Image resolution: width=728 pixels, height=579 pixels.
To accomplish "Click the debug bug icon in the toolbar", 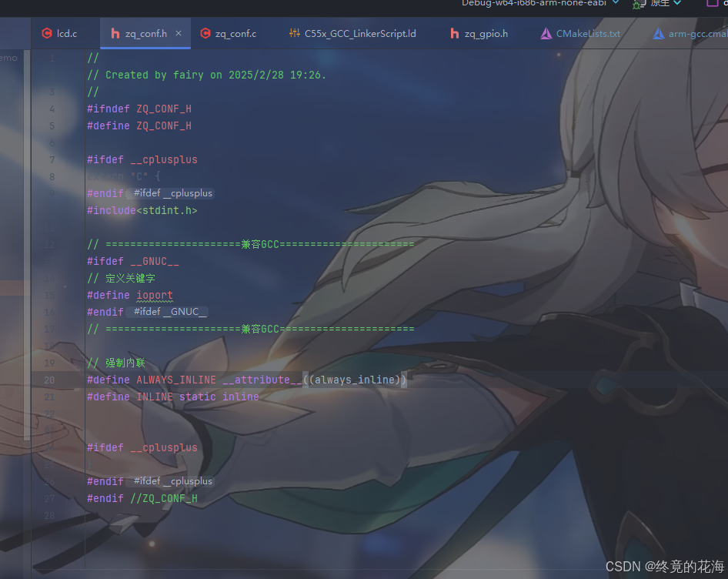I will pos(639,4).
